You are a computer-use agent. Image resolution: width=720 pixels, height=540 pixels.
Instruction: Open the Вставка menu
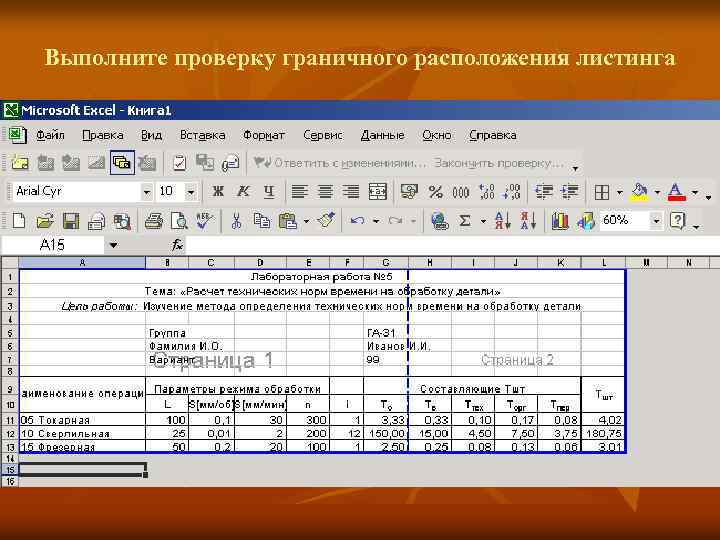[x=202, y=135]
